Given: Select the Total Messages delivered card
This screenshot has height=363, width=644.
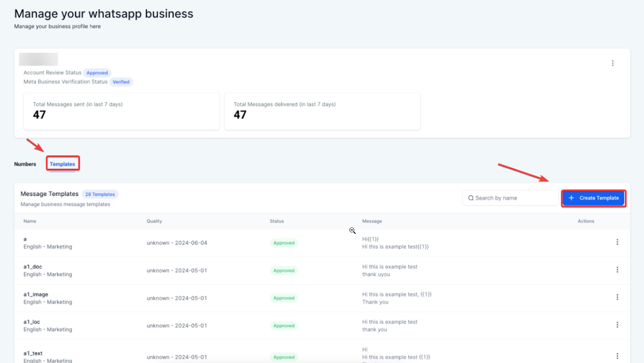Looking at the screenshot, I should click(x=322, y=111).
